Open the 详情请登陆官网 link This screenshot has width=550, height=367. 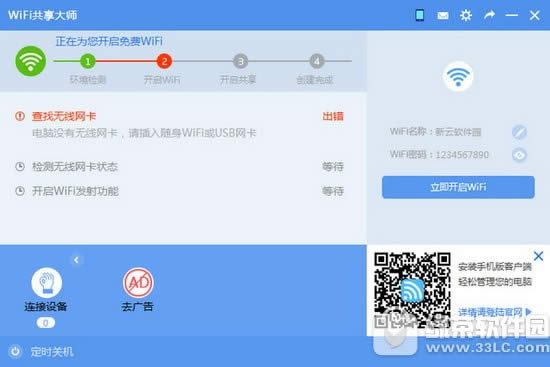click(x=495, y=312)
